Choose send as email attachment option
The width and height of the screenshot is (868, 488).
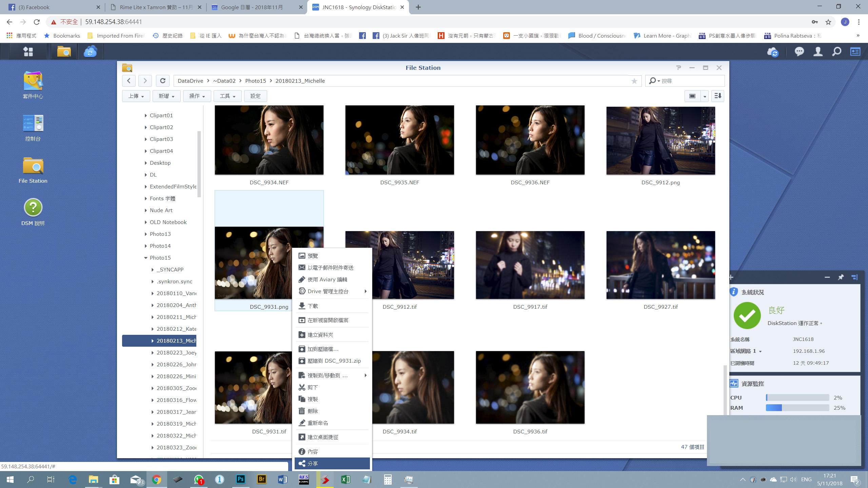[332, 268]
